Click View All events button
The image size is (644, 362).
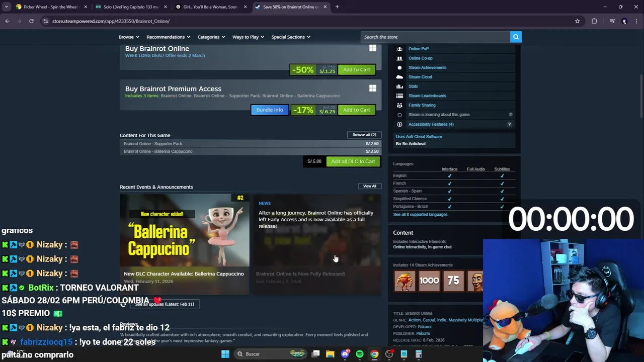point(370,186)
